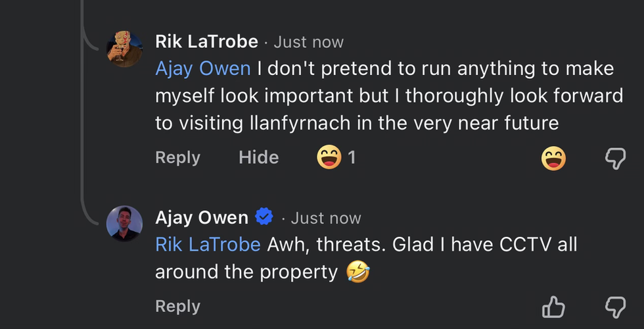Reply to Rik LaTrobe's comment

(x=177, y=157)
